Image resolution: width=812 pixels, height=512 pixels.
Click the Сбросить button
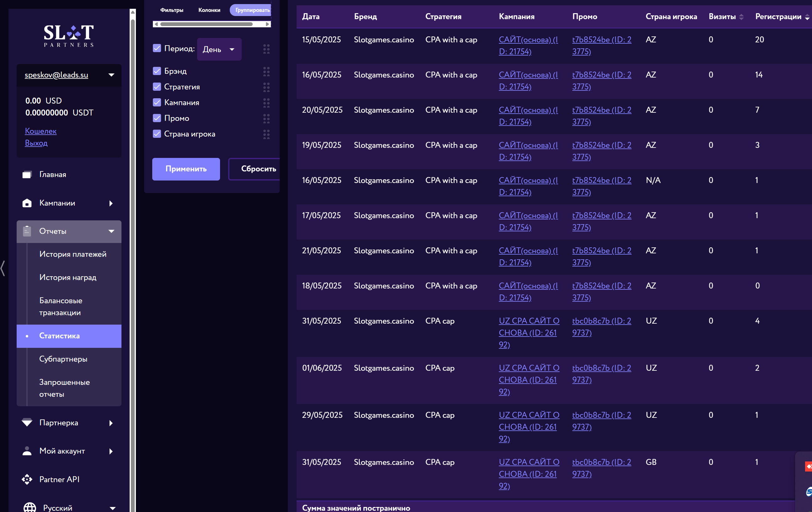pyautogui.click(x=255, y=169)
